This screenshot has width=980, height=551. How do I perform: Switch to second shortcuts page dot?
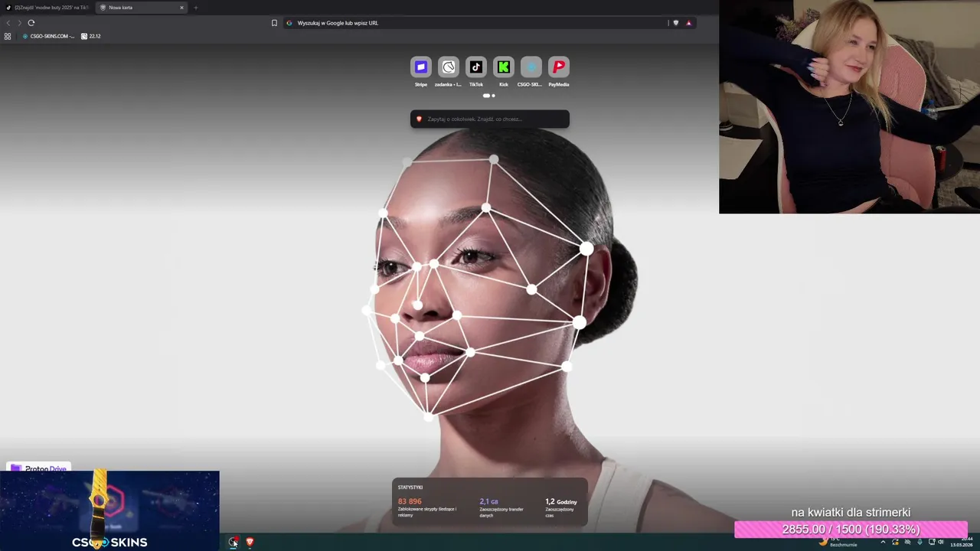point(493,96)
